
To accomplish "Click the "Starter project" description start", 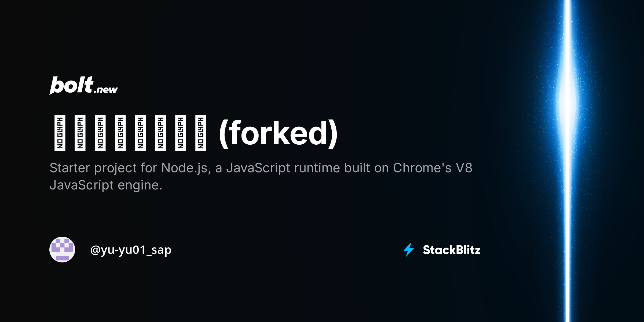I will coord(93,168).
